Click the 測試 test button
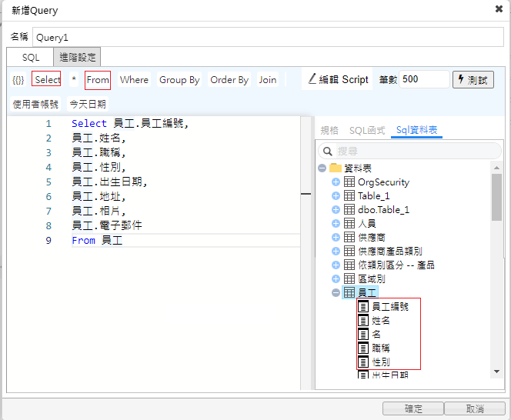Image resolution: width=511 pixels, height=420 pixels. point(473,80)
